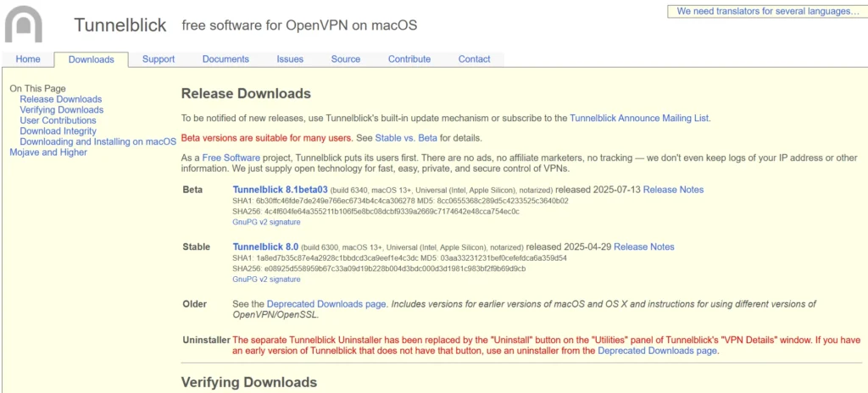Go to the Issues tab

[290, 59]
